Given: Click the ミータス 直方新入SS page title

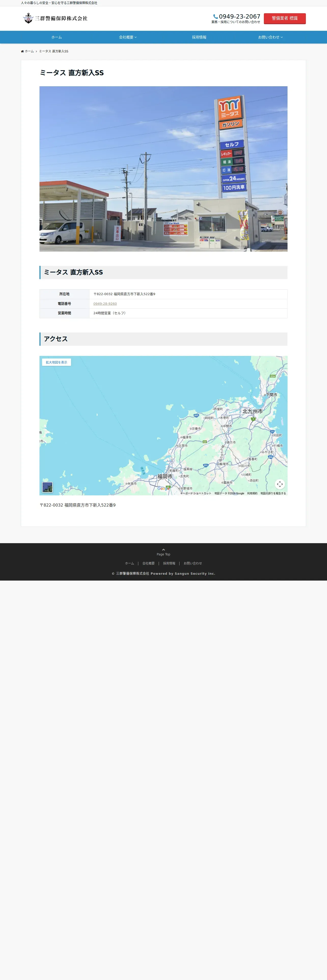Looking at the screenshot, I should pos(72,73).
